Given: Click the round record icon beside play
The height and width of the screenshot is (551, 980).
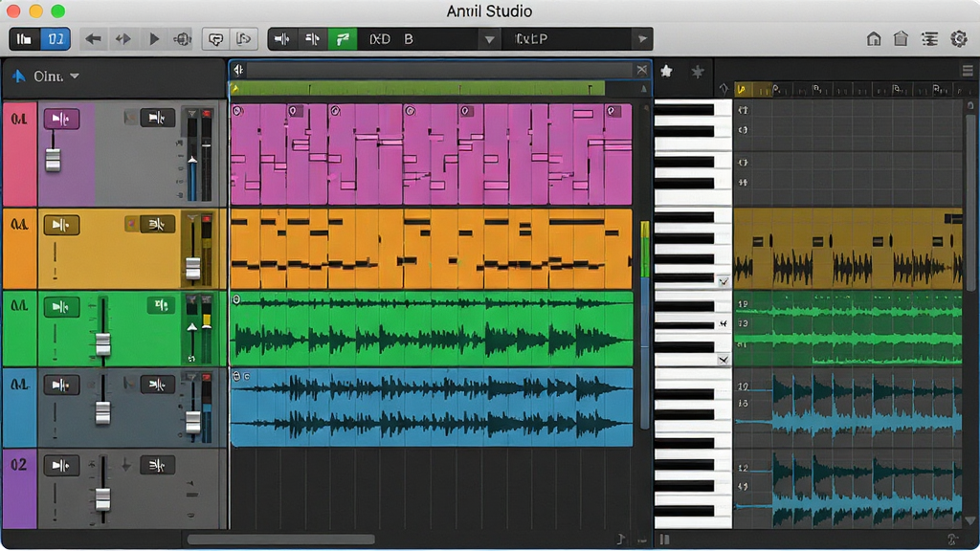Looking at the screenshot, I should (x=183, y=38).
